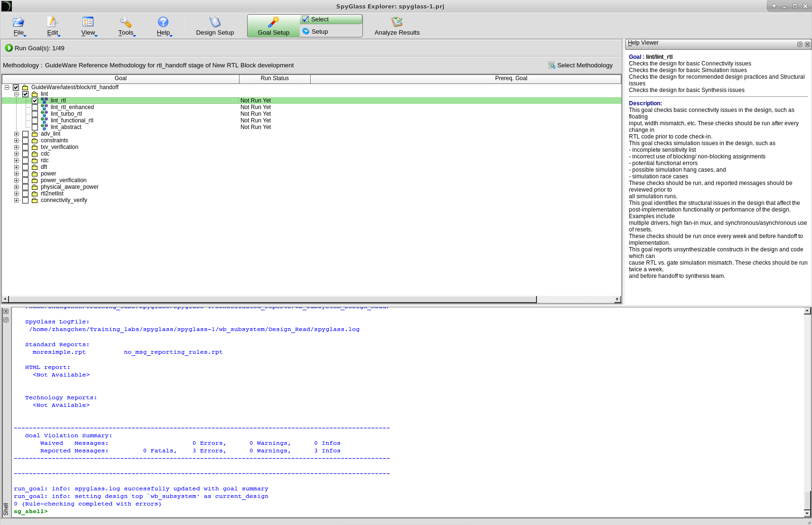
Task: Open the View menu icon
Action: (88, 22)
